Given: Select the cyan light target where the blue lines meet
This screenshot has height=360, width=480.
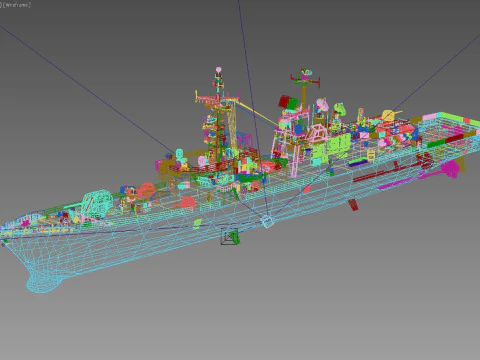Looking at the screenshot, I should (x=267, y=222).
